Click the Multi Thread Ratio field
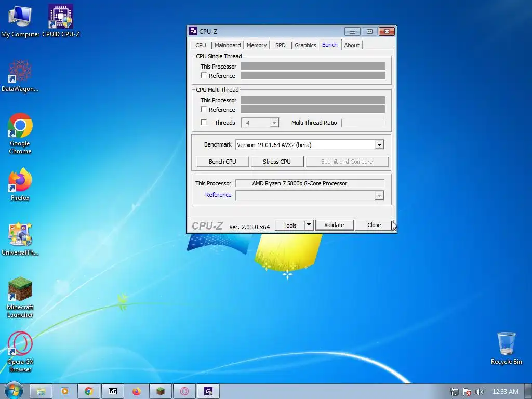The width and height of the screenshot is (532, 399). 363,123
